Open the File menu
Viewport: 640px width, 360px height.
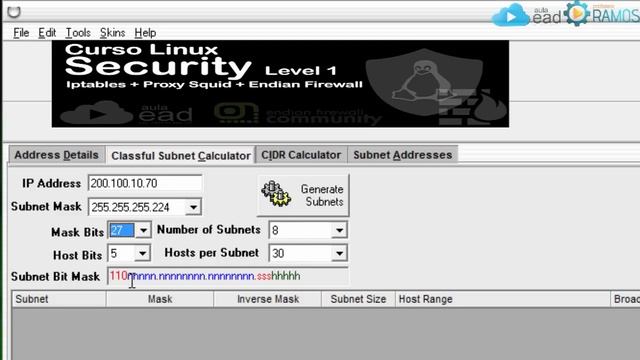tap(21, 33)
